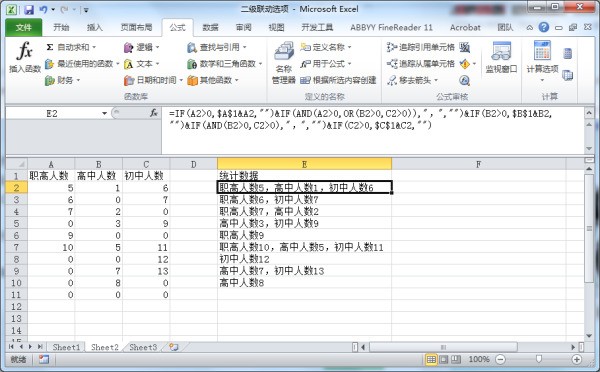Switch to the Page Layout (页面布局) tab

136,27
